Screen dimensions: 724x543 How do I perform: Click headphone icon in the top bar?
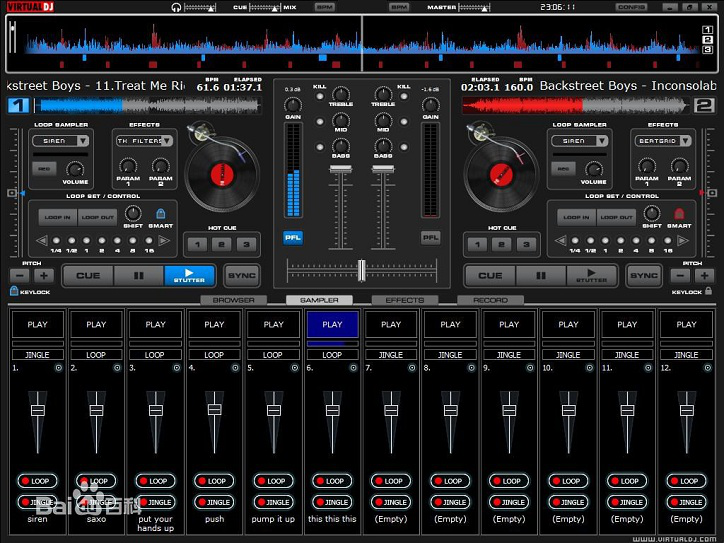tap(176, 7)
